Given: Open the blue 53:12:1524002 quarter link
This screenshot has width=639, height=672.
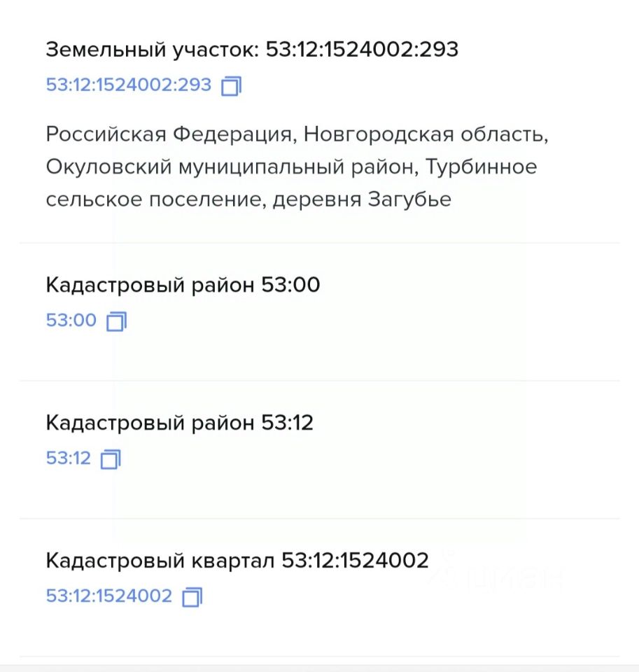Looking at the screenshot, I should coord(108,596).
